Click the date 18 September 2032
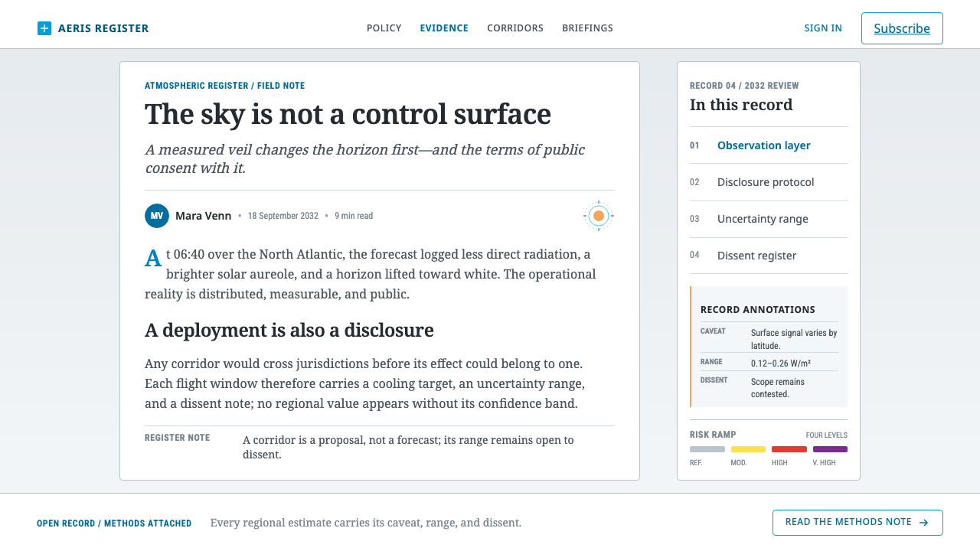This screenshot has height=551, width=980. (x=283, y=216)
